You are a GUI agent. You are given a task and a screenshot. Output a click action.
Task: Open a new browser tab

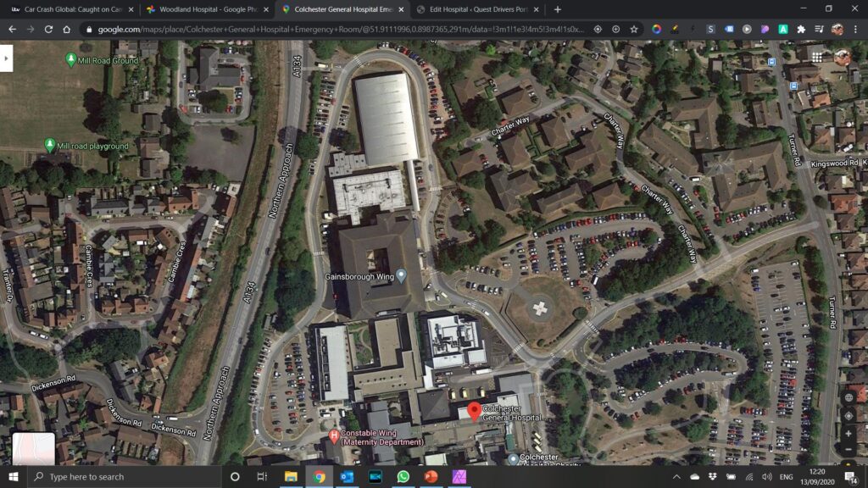click(558, 9)
